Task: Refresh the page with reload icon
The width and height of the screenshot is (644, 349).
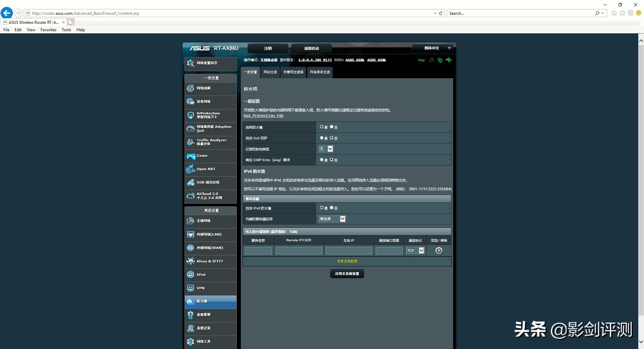Action: (441, 13)
